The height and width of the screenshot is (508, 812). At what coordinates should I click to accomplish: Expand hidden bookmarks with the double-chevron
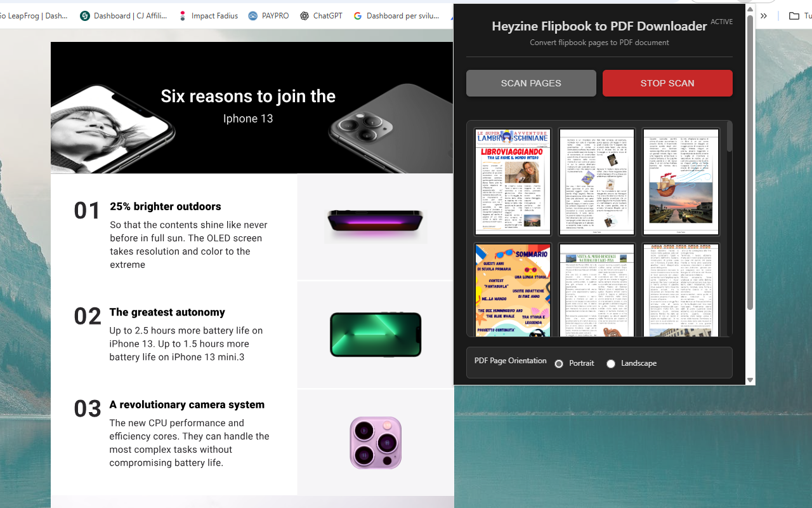tap(764, 16)
